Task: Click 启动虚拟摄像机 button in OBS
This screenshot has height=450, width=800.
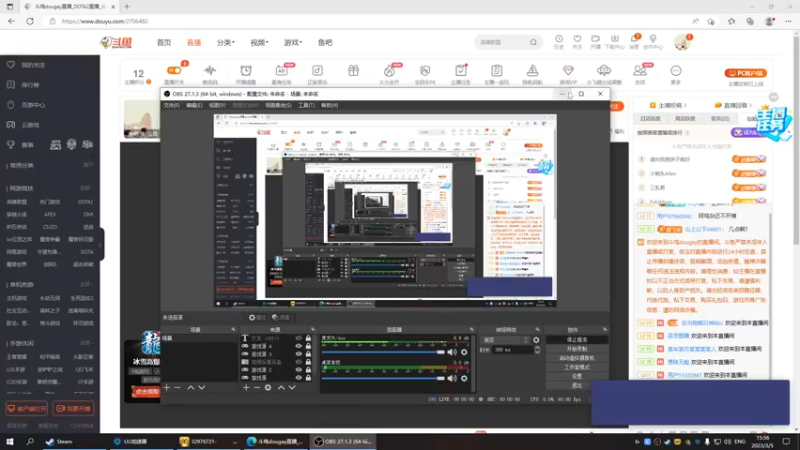Action: pos(577,358)
